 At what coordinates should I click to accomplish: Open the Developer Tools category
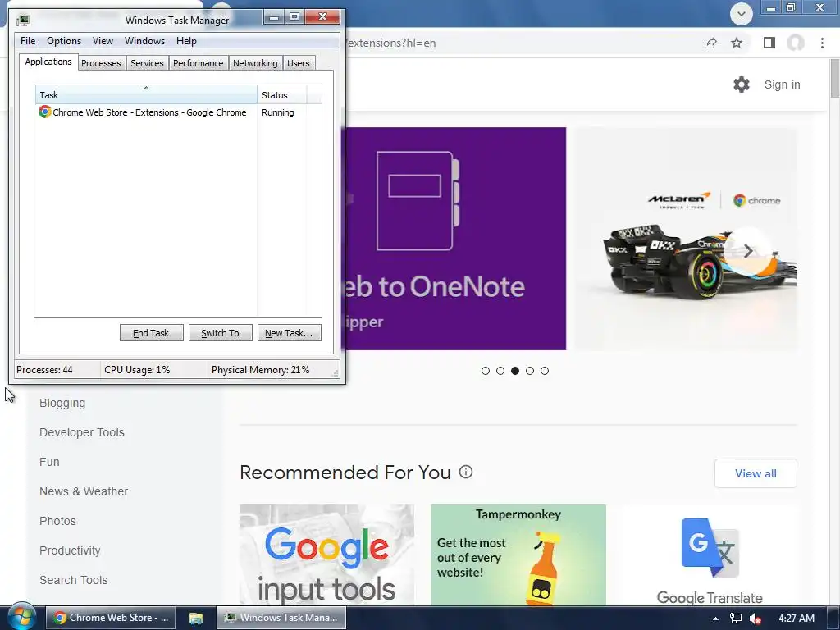[x=82, y=432]
